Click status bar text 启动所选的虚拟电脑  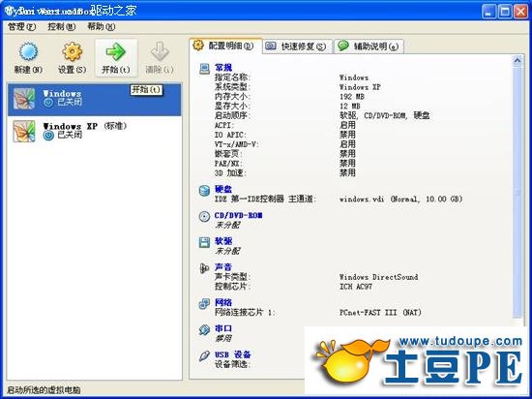coord(44,390)
